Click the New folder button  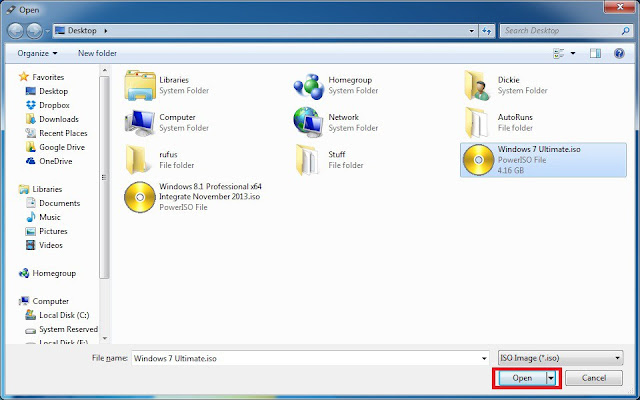[97, 53]
